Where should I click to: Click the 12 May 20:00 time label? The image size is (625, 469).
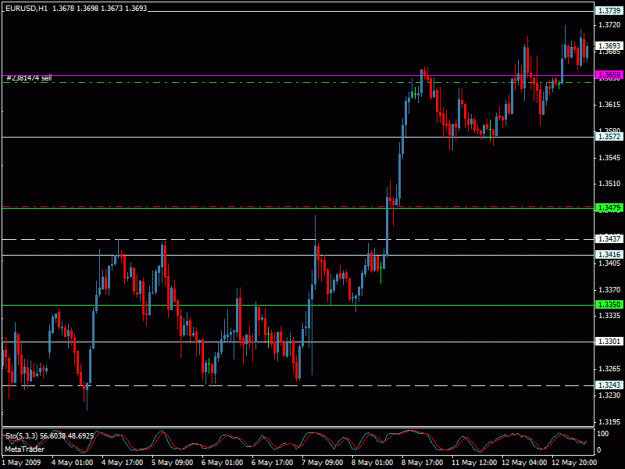[574, 463]
